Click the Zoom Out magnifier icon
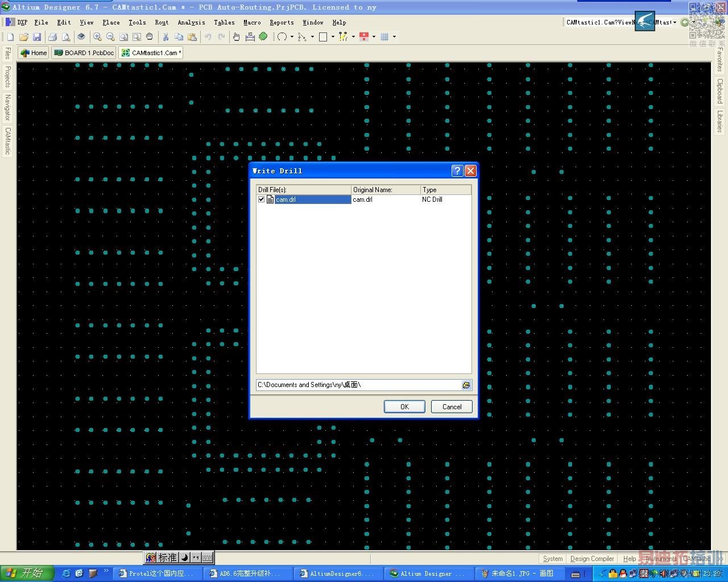The height and width of the screenshot is (582, 728). point(110,37)
